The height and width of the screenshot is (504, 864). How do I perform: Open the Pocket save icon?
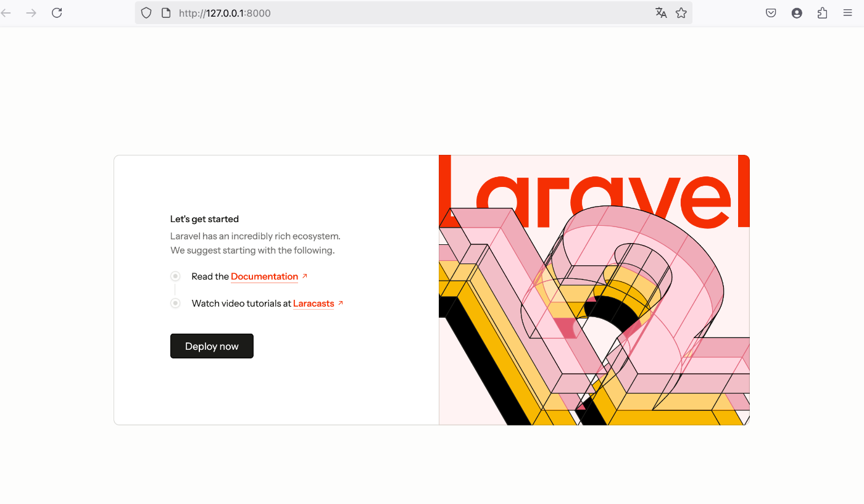click(x=771, y=13)
